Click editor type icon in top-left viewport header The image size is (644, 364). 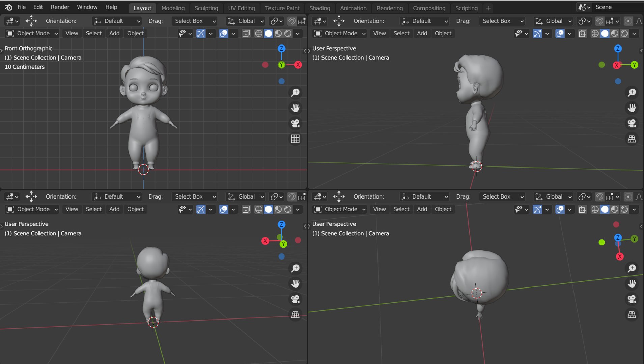click(12, 21)
